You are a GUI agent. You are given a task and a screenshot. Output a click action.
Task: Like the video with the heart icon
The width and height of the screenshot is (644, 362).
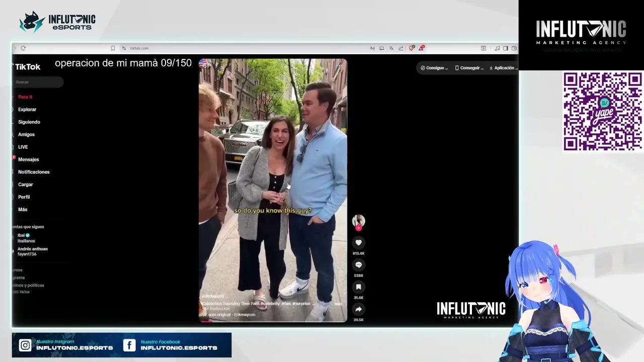[358, 242]
